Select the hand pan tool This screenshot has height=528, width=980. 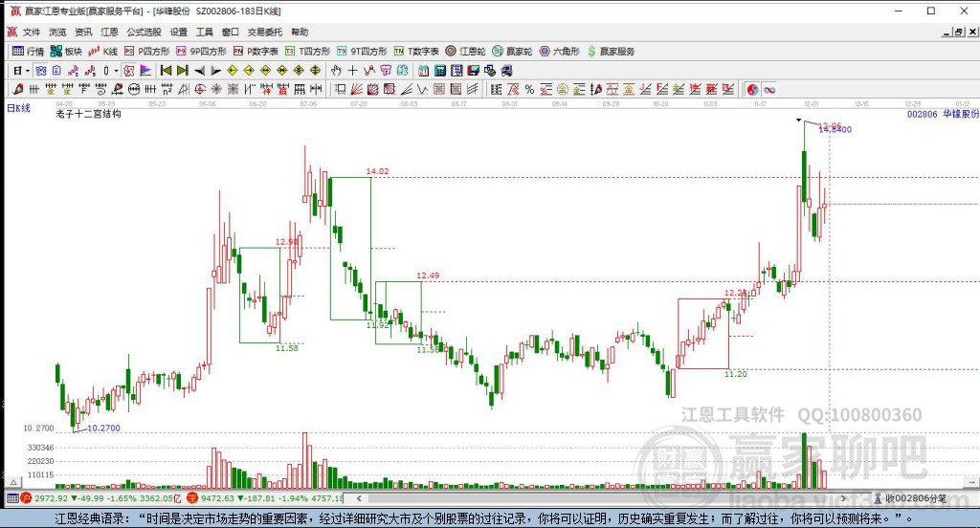pos(336,71)
